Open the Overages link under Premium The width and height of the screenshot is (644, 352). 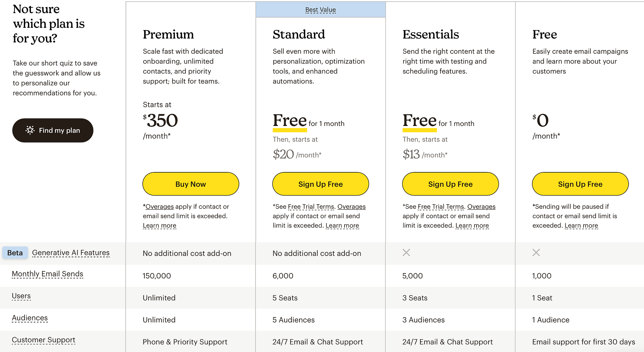[x=160, y=207]
